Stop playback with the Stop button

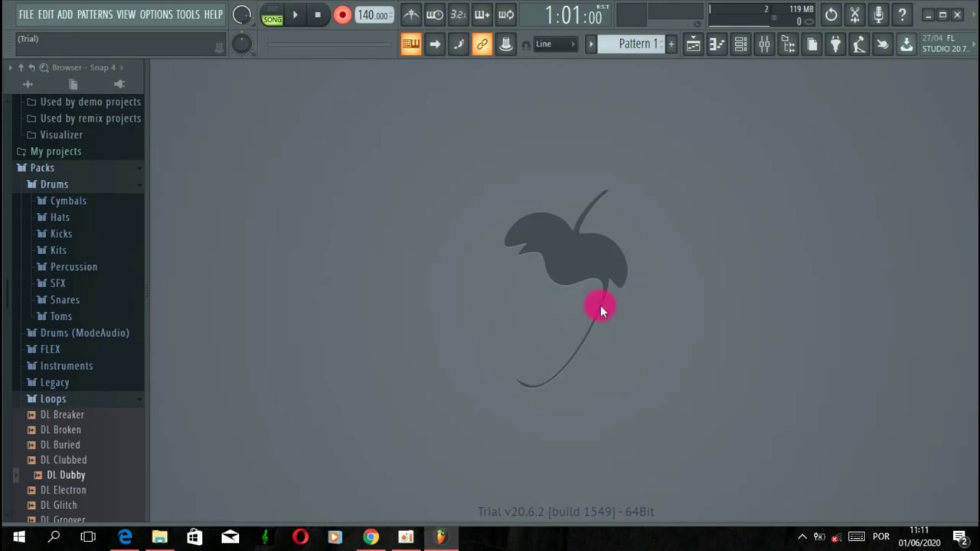click(x=318, y=15)
